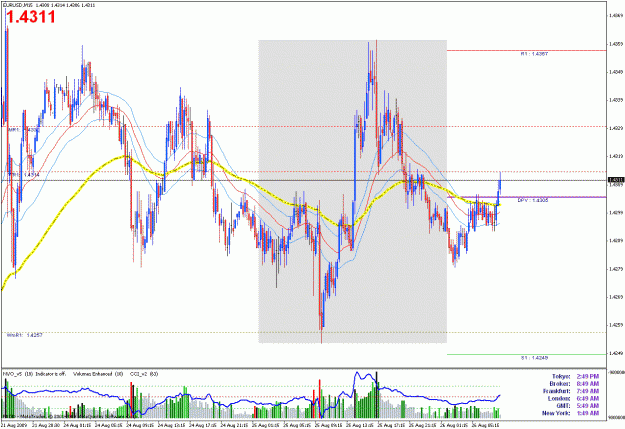Viewport: 625px width, 429px height.
Task: Click the 25 Aug 13:15 time axis label
Action: pyautogui.click(x=361, y=425)
